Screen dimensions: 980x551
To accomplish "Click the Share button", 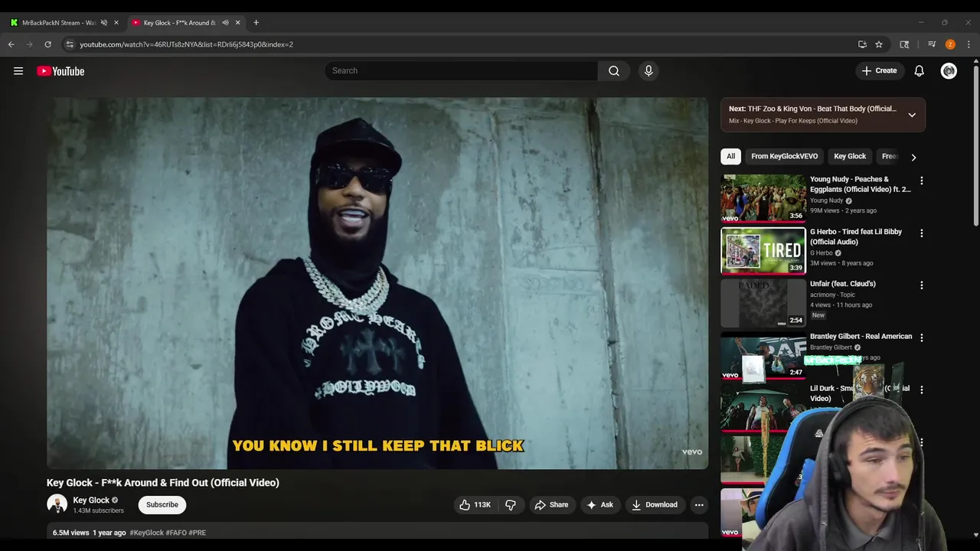I will pyautogui.click(x=551, y=504).
